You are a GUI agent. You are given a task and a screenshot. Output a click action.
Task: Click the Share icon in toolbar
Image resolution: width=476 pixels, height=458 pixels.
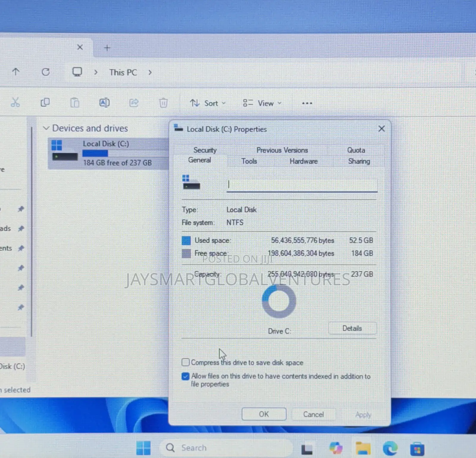(x=134, y=103)
